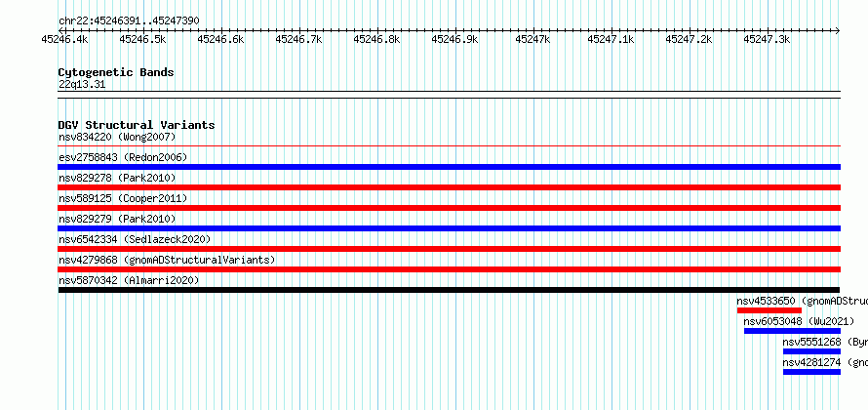The height and width of the screenshot is (410, 868).
Task: Open variant nsv4281274 label
Action: (x=825, y=362)
